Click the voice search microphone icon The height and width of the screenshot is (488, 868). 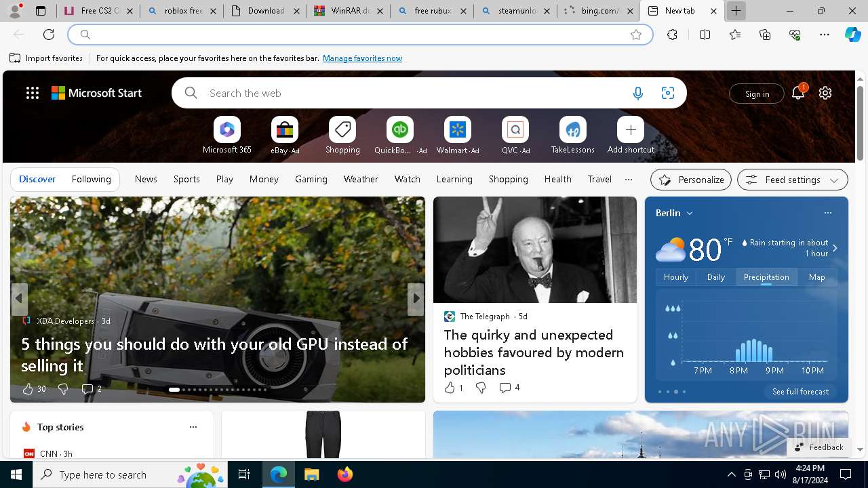[x=637, y=94]
